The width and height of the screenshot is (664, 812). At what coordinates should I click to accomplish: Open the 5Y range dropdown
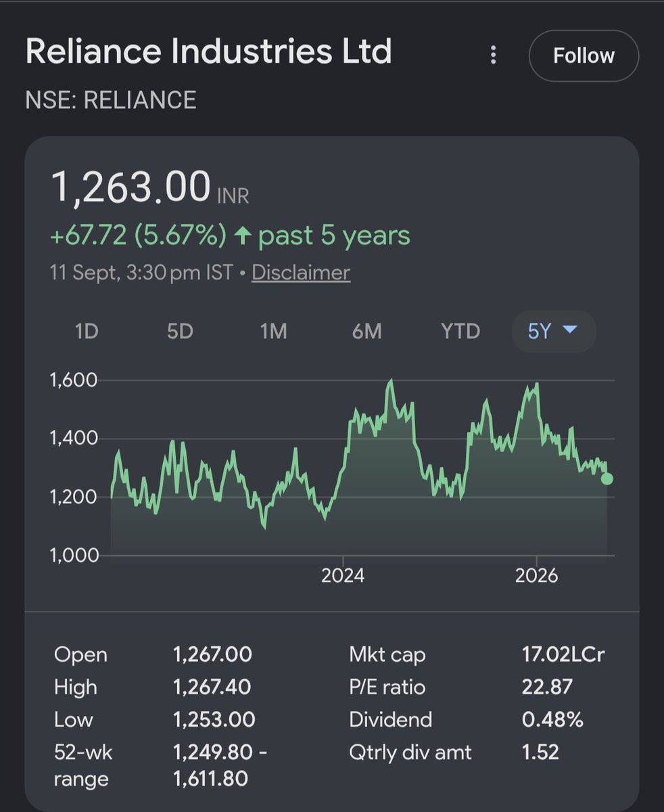[554, 332]
